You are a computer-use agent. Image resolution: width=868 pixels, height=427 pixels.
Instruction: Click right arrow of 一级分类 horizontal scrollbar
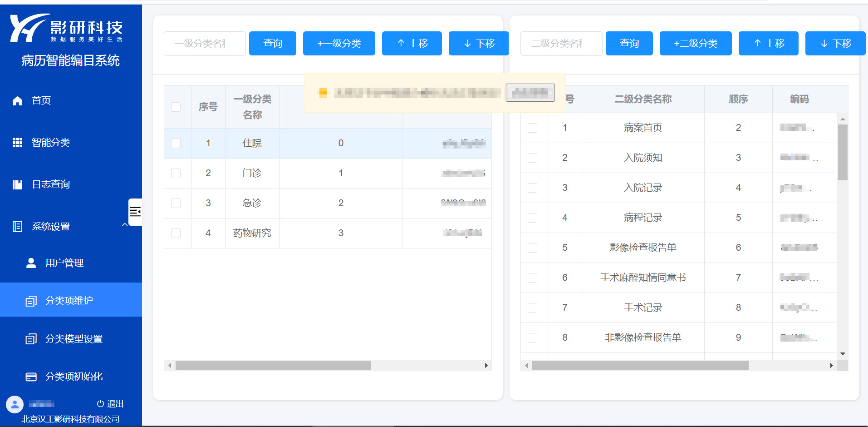[x=486, y=366]
